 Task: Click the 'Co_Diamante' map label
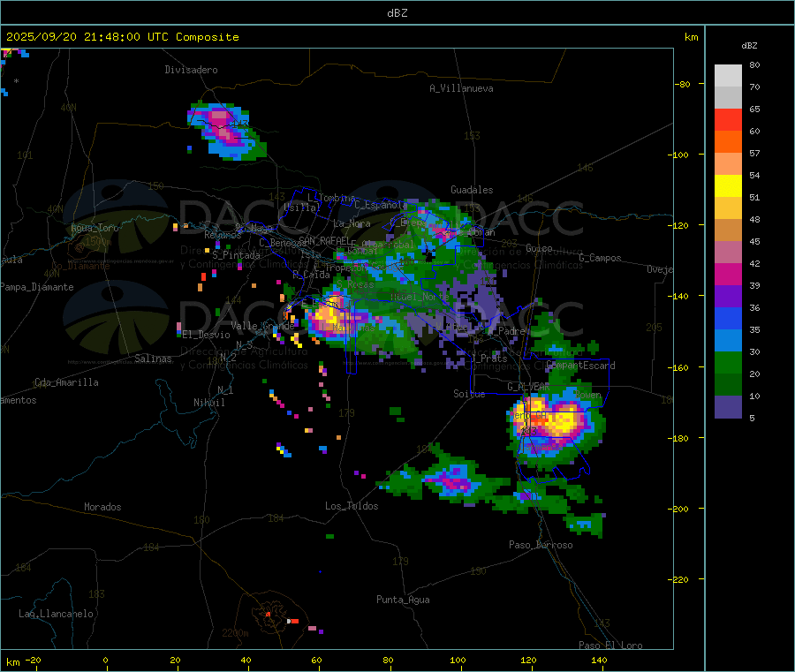click(x=80, y=266)
